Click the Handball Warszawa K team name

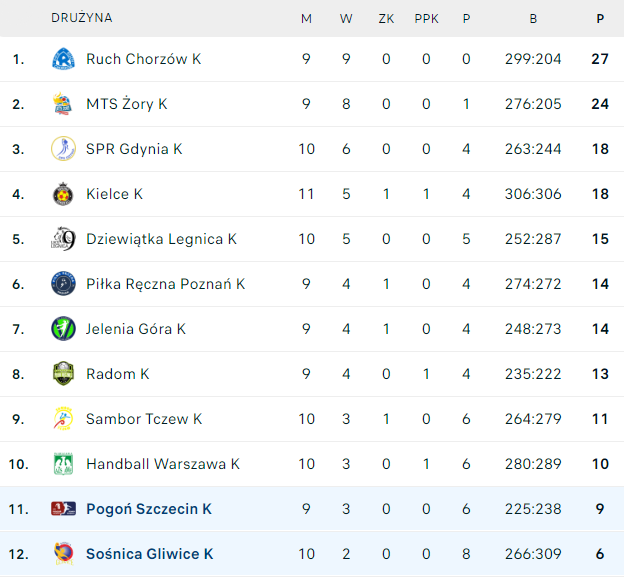pyautogui.click(x=162, y=464)
